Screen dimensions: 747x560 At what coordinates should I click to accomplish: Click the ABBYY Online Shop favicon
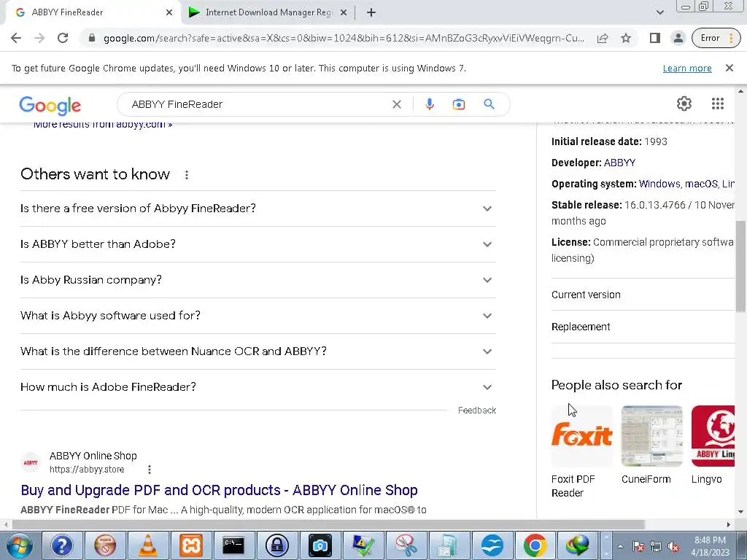[31, 462]
